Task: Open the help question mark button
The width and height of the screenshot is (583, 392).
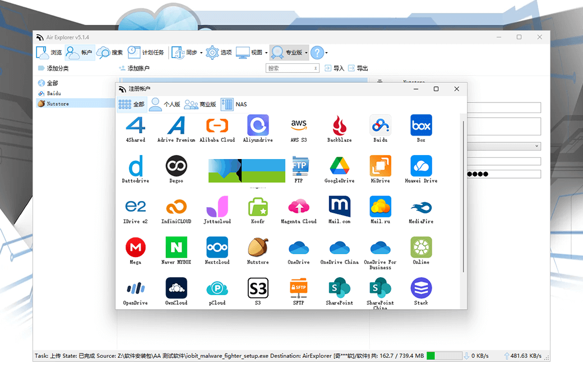Action: [x=317, y=53]
